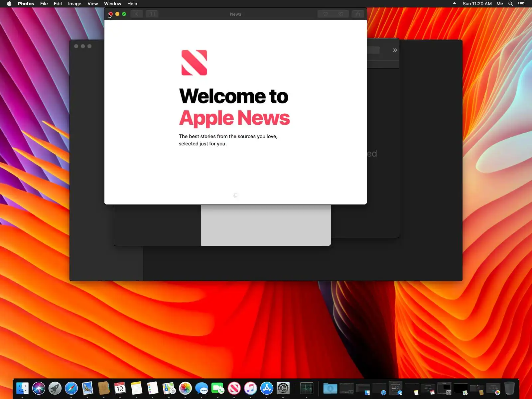Screen dimensions: 532x399
Task: Open Messages from the Dock
Action: point(201,388)
